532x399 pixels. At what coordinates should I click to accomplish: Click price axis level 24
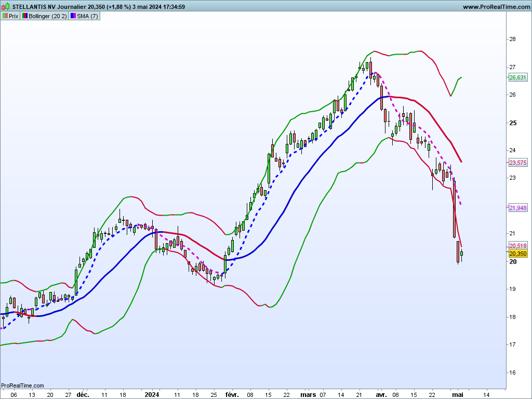tap(512, 150)
